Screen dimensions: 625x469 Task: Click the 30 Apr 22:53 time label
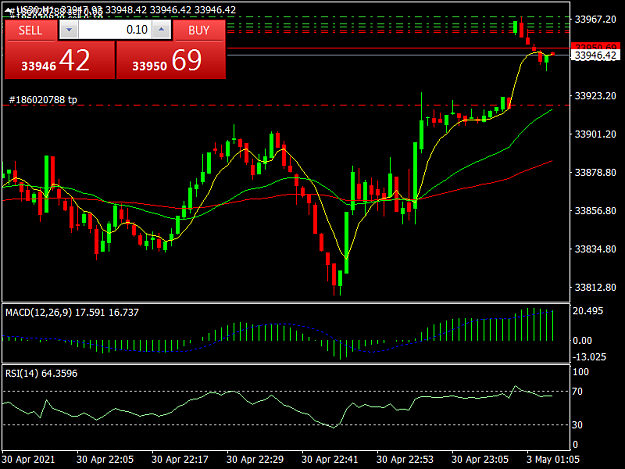click(405, 459)
